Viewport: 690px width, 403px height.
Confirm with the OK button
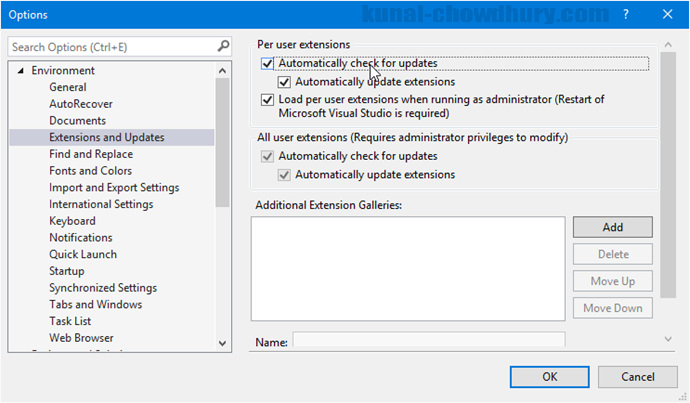coord(550,377)
